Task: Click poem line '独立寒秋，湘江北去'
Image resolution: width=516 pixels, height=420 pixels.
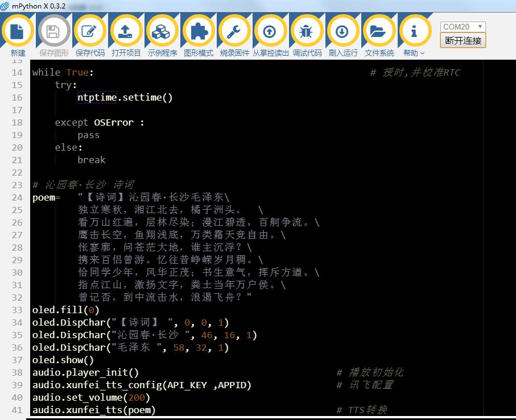Action: (x=170, y=210)
